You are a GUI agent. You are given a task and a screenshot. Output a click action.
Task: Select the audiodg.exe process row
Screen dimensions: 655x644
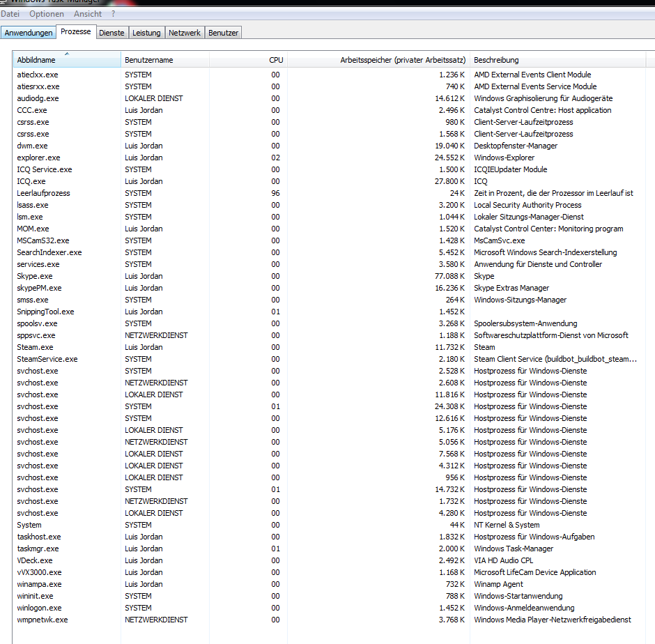pos(329,98)
